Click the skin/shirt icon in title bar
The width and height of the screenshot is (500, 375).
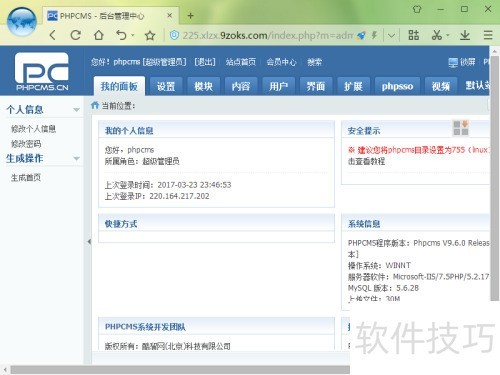[x=417, y=9]
